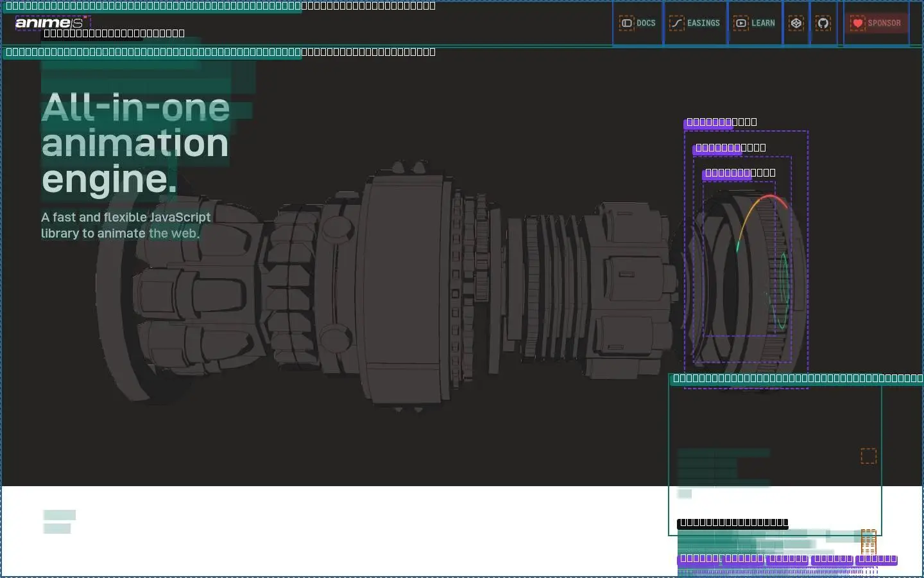Open the GitHub repository icon
This screenshot has width=924, height=578.
tap(823, 23)
